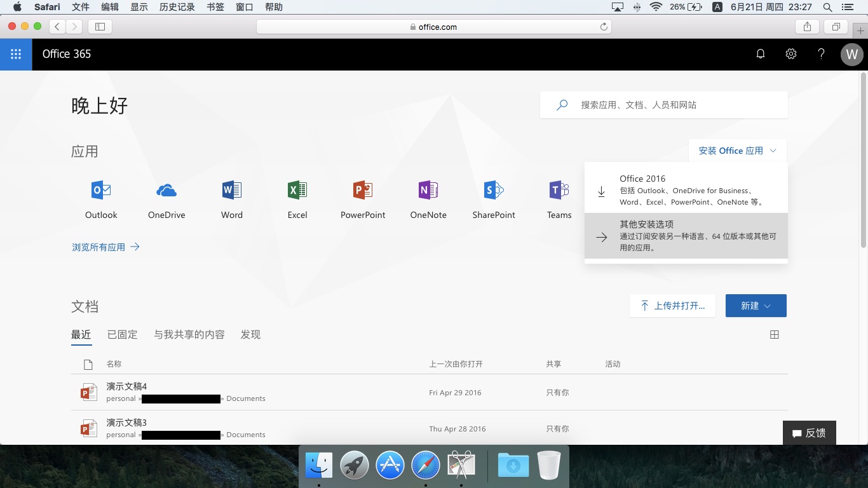Open the 历史记录 menu
The height and width of the screenshot is (488, 868).
coord(177,7)
